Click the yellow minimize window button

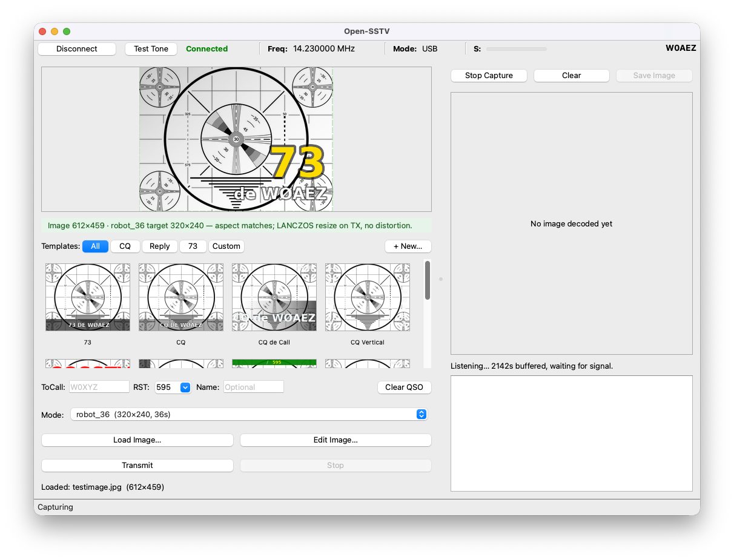pyautogui.click(x=55, y=31)
